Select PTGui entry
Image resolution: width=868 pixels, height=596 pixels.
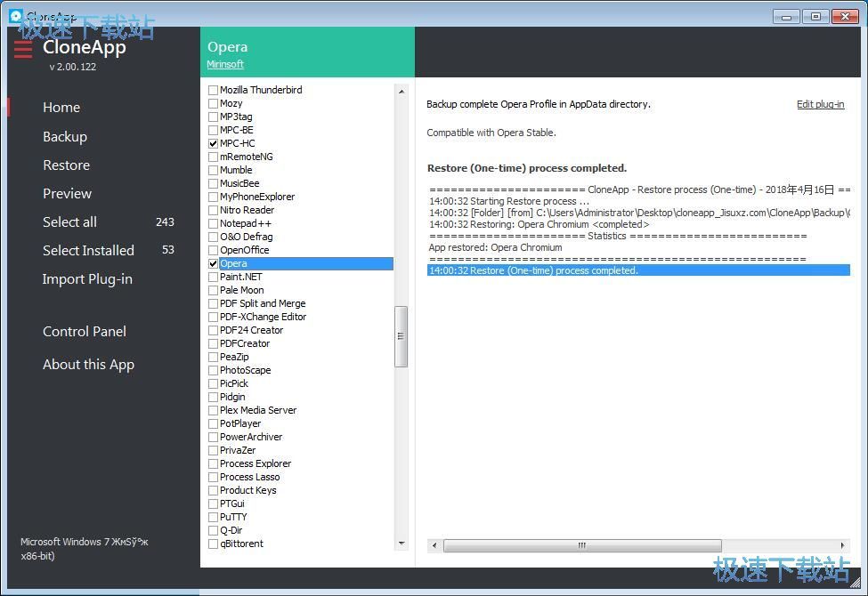pos(232,503)
